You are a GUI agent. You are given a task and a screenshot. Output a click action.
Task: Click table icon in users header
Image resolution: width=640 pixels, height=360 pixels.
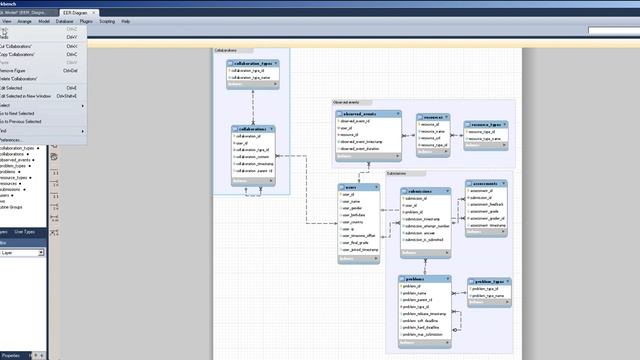click(342, 187)
